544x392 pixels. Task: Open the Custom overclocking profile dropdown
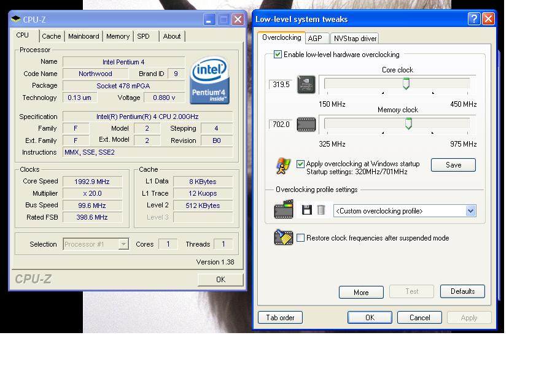tap(470, 211)
